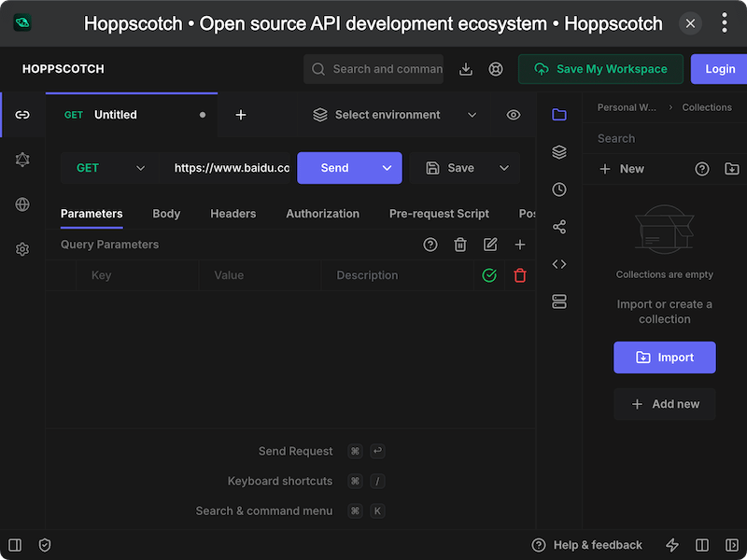Open the Generate code icon panel
The image size is (747, 560).
(558, 264)
